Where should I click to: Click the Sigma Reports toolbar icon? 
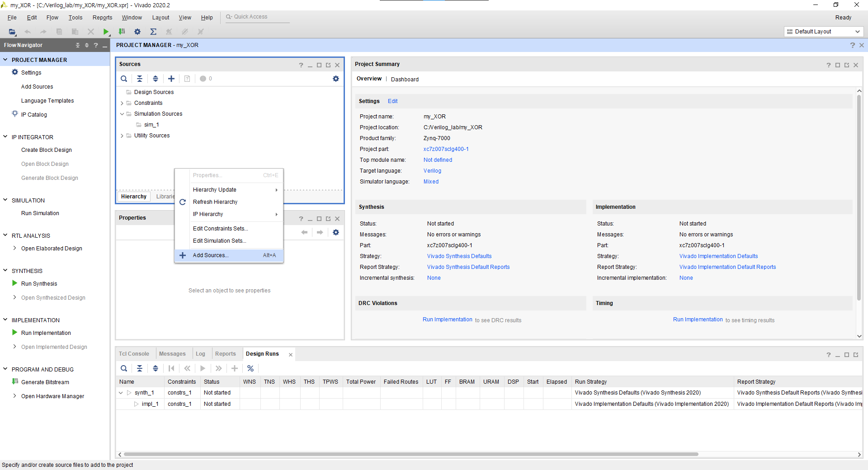tap(153, 32)
